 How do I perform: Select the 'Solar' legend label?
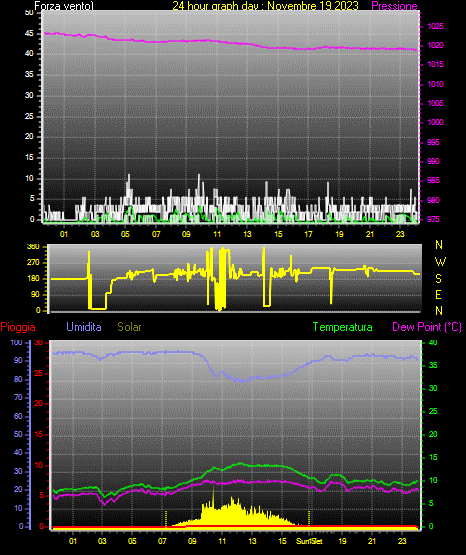tap(129, 327)
